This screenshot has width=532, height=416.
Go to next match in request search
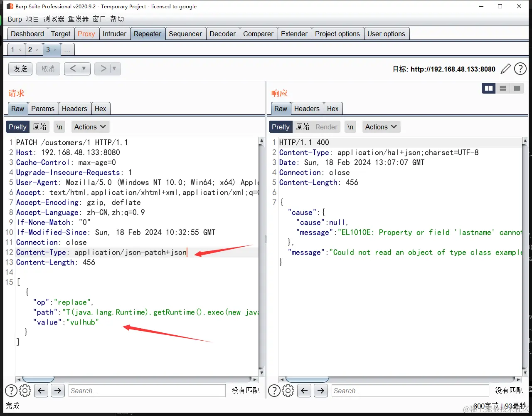(58, 391)
